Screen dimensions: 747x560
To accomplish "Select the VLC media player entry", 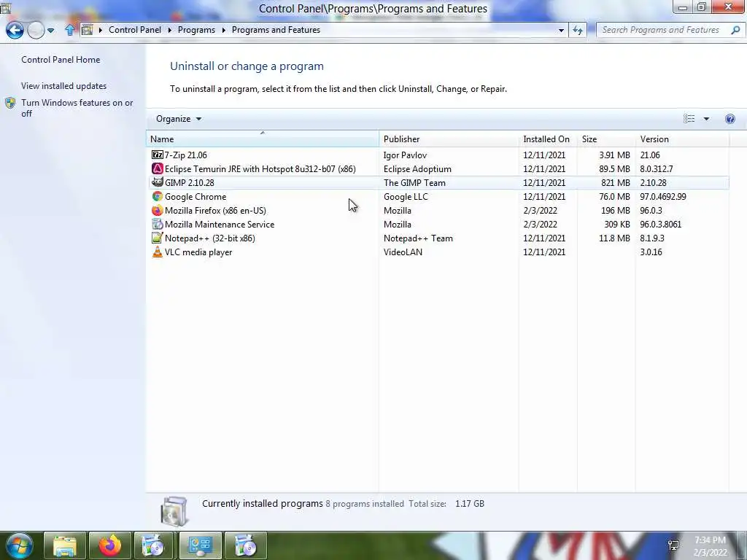I will point(198,252).
